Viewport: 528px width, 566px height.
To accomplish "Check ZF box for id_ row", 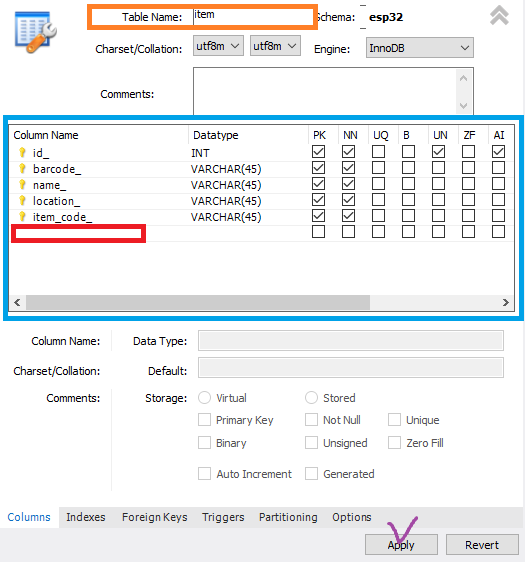I will [468, 152].
